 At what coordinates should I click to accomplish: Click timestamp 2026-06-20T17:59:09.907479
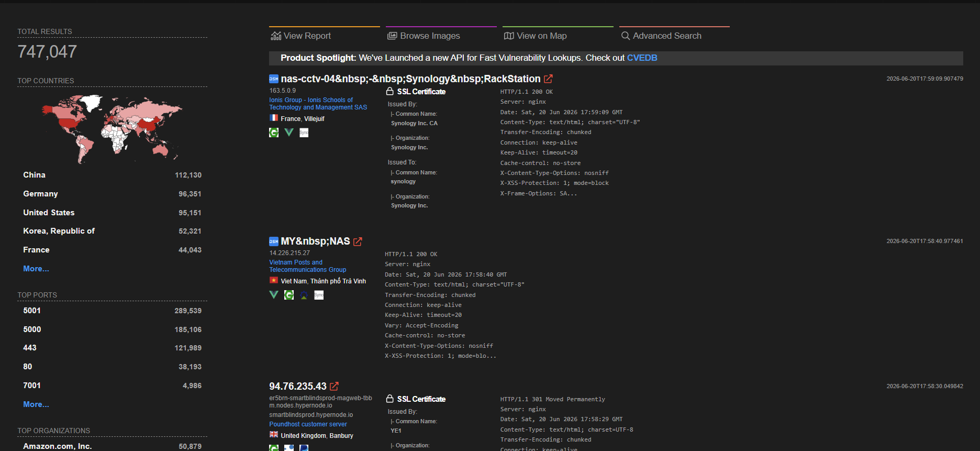[x=925, y=79]
